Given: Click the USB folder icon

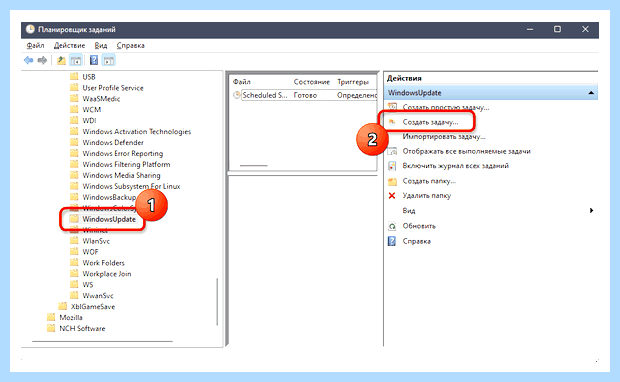Looking at the screenshot, I should (74, 76).
